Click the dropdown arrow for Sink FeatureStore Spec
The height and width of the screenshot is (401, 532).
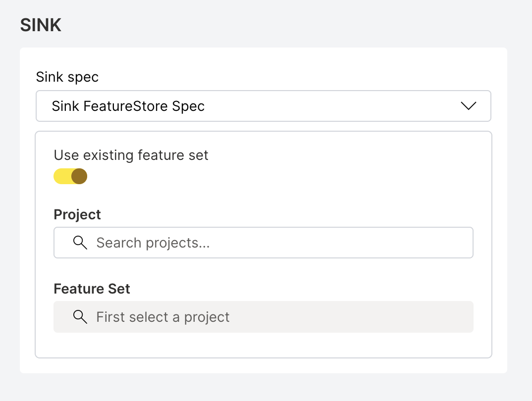(x=469, y=106)
